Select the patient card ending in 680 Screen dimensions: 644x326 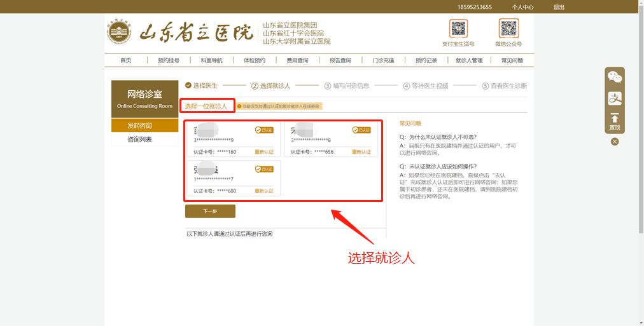232,179
